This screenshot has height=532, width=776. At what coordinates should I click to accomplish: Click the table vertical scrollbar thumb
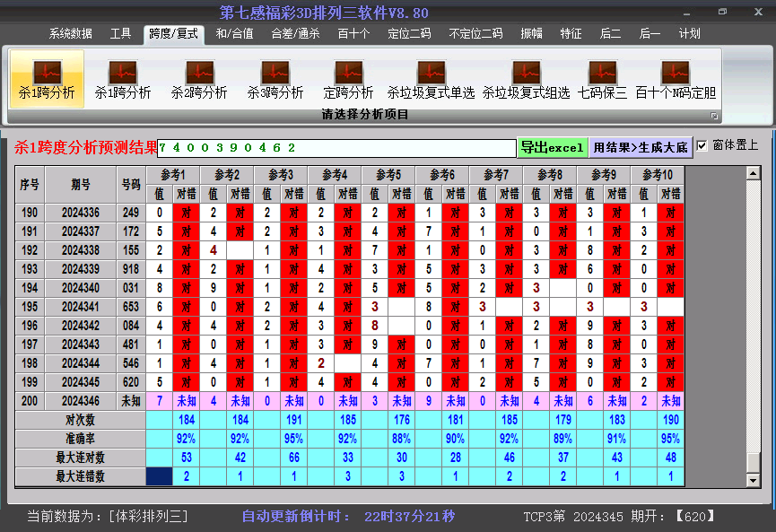754,463
